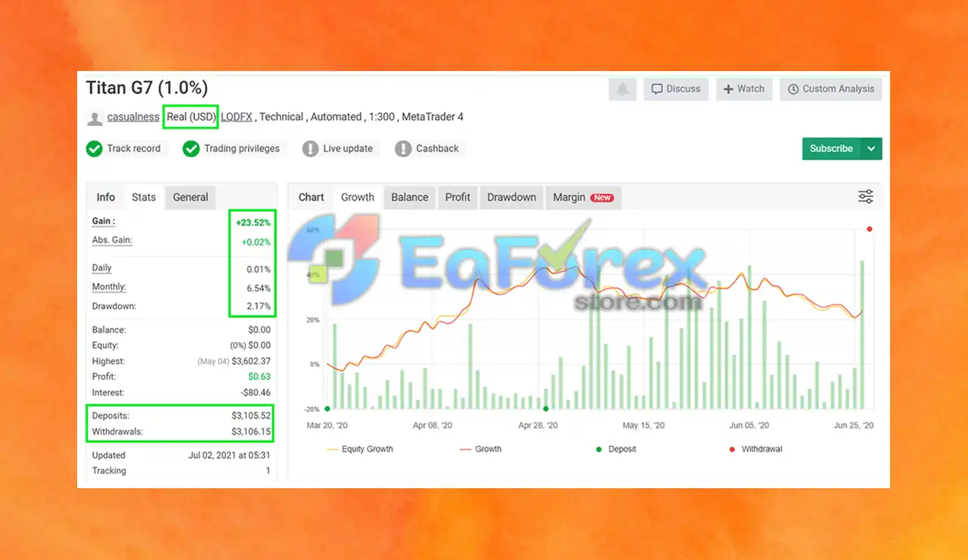Click the Cashback warning icon
Screen dimensions: 968x560
(403, 149)
